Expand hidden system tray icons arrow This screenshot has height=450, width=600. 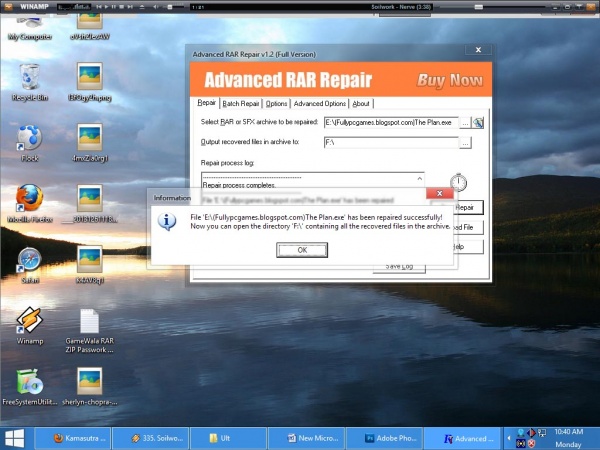click(509, 438)
